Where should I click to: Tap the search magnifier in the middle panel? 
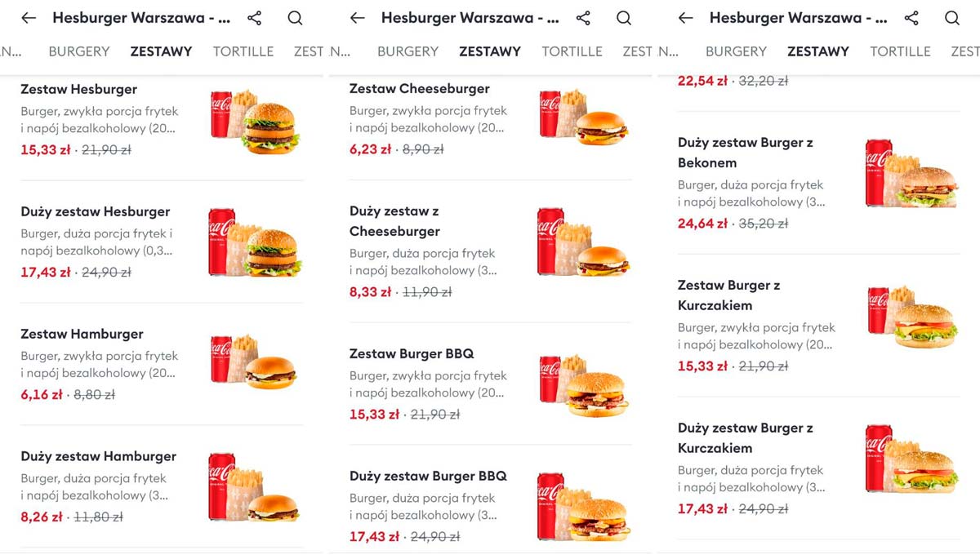click(623, 18)
